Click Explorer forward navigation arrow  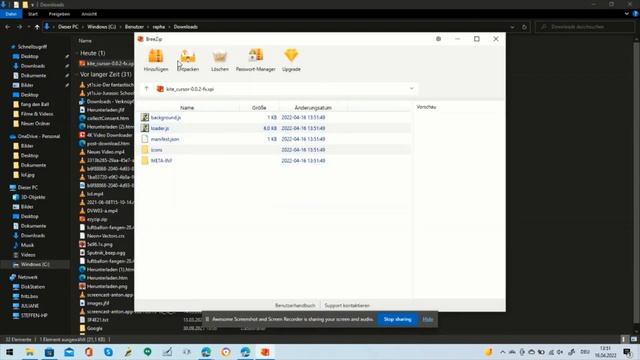(x=19, y=27)
